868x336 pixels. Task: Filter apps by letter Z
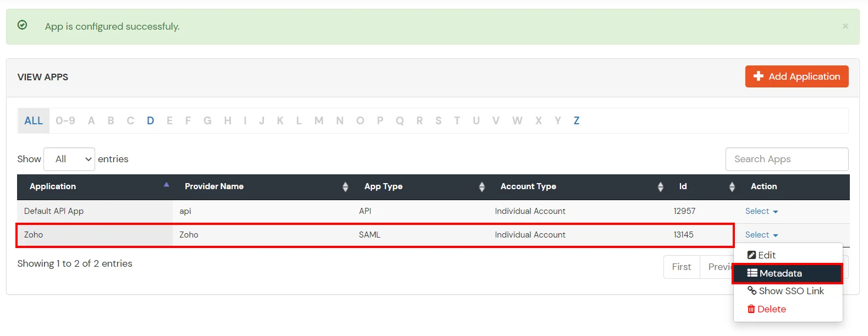576,120
